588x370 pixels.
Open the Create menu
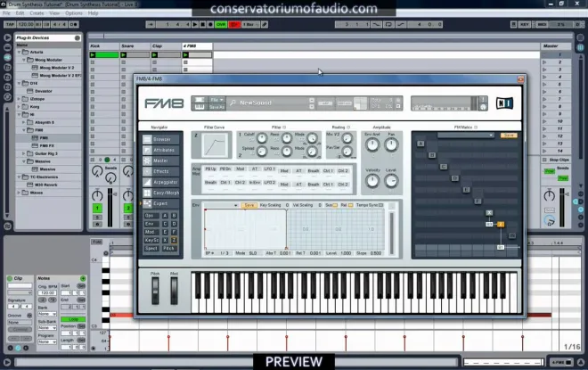37,13
